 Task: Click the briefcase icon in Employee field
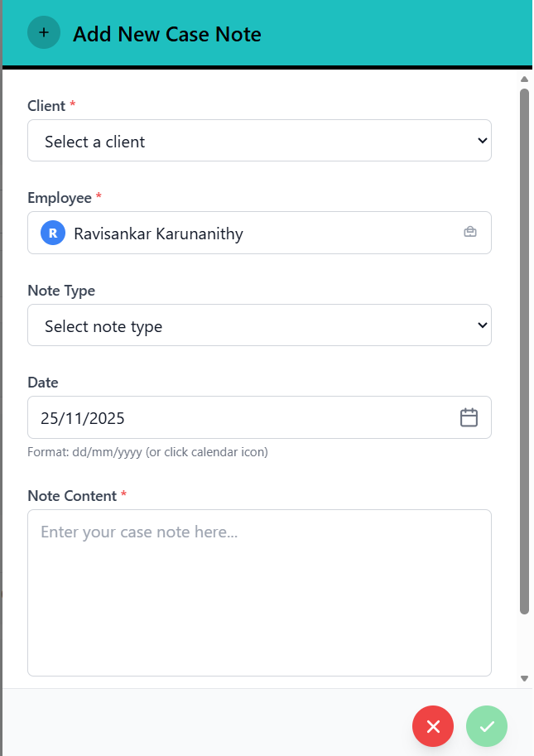[469, 233]
